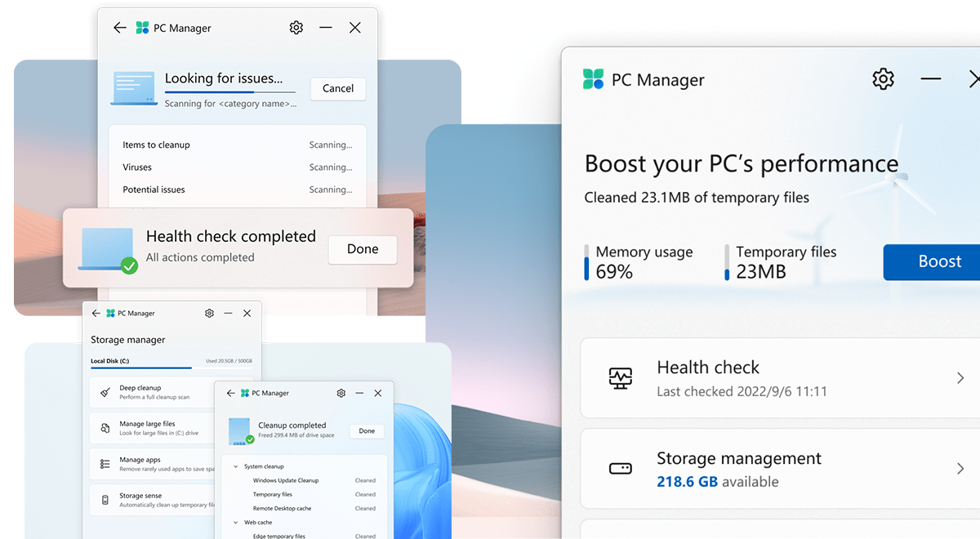Open Health check details via its chevron
The image size is (980, 539).
coord(961,377)
